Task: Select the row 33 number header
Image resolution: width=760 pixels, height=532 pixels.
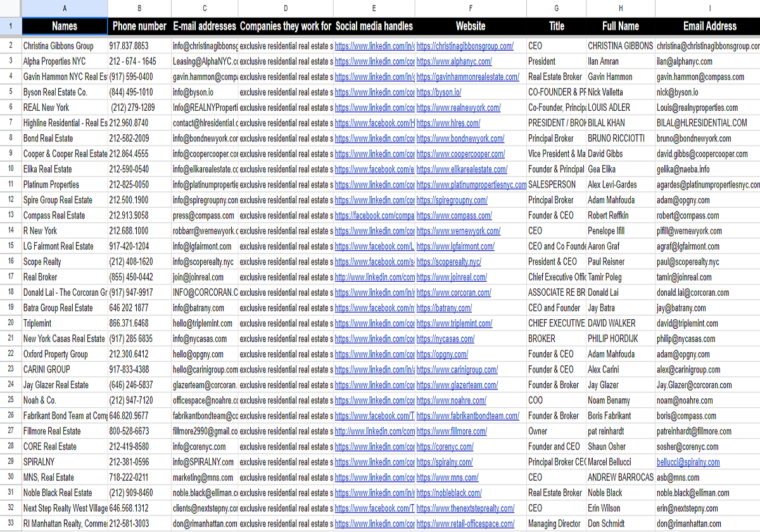Action: click(11, 524)
